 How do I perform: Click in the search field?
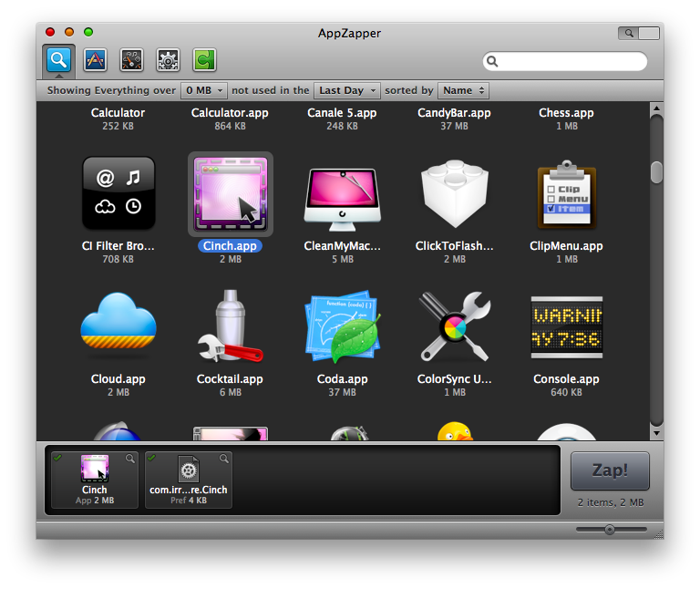pyautogui.click(x=570, y=62)
